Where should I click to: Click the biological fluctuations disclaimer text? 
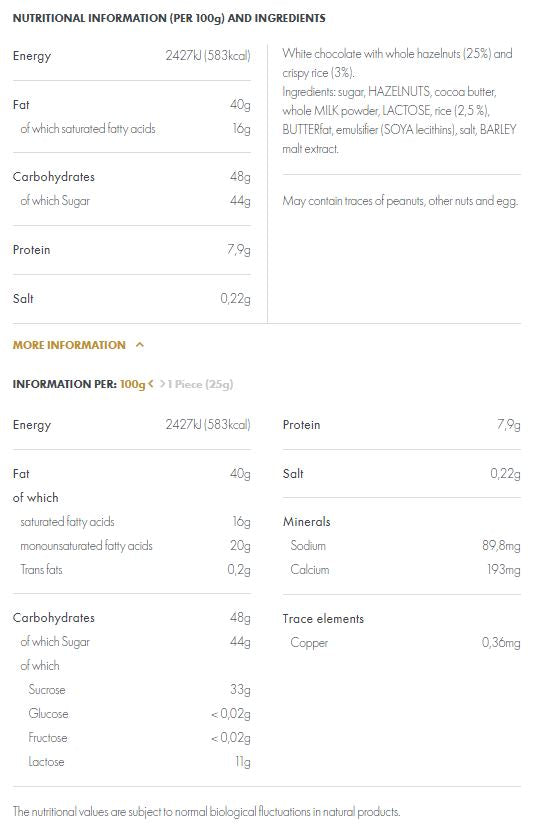(x=207, y=811)
